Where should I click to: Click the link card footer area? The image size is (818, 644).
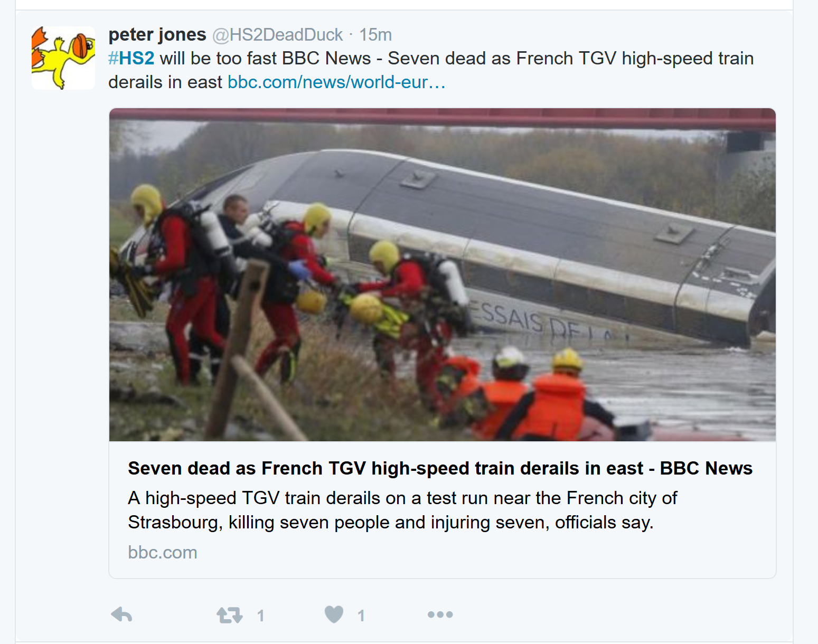click(443, 510)
